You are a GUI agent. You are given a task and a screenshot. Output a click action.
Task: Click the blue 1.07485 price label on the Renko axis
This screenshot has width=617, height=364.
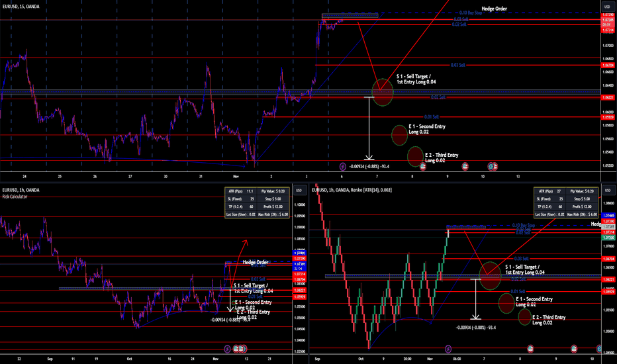coord(608,216)
